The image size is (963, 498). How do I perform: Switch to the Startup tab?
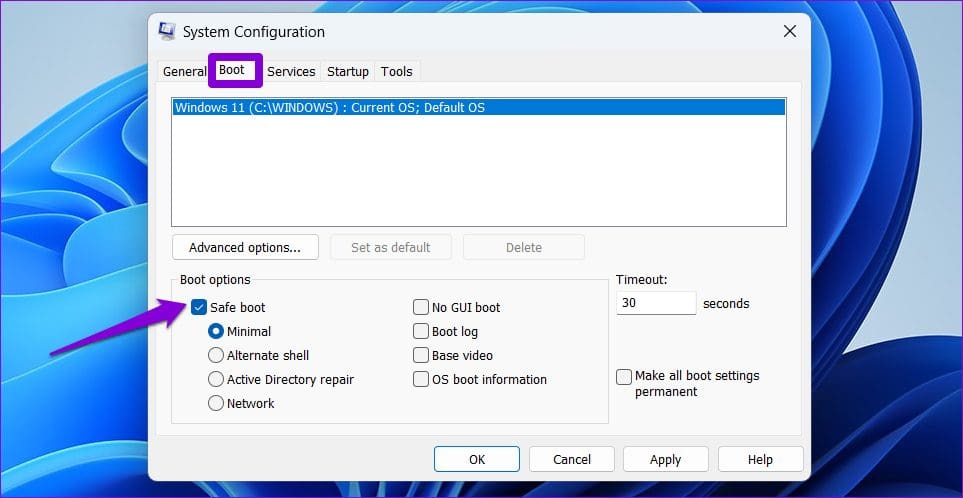(348, 71)
